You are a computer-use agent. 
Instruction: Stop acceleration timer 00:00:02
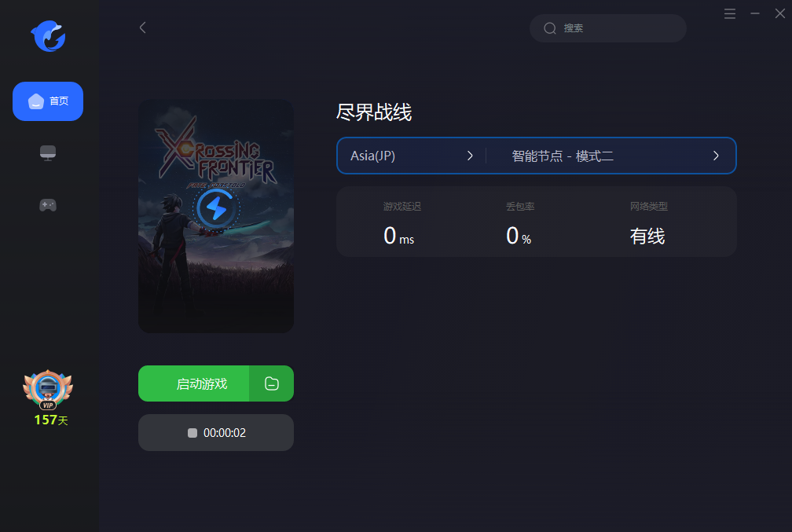[x=216, y=432]
